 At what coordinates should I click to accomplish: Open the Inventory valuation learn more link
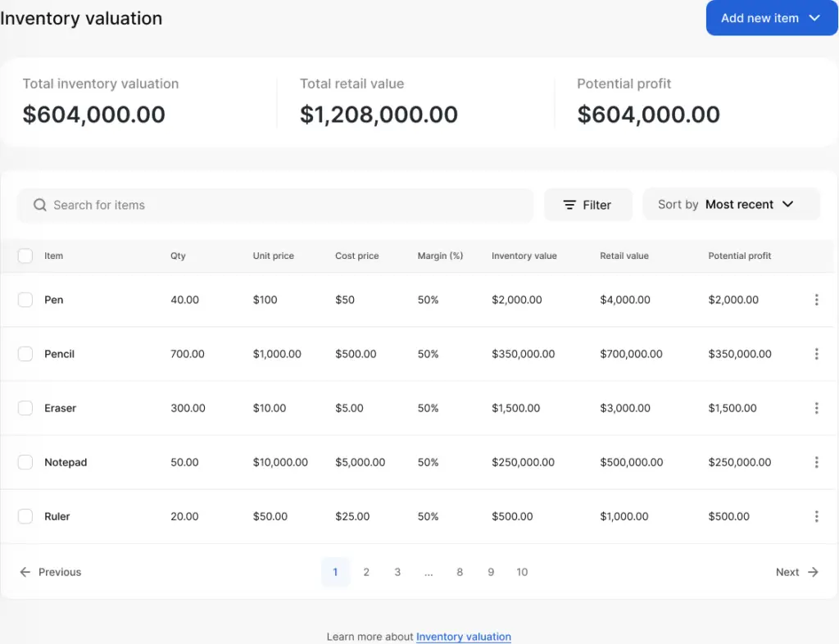pos(464,637)
